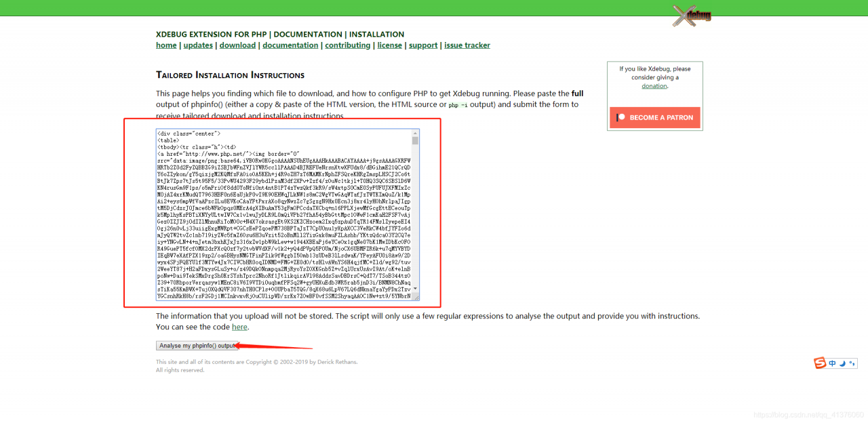Click the Become a Patron button
The width and height of the screenshot is (868, 423).
pos(655,117)
